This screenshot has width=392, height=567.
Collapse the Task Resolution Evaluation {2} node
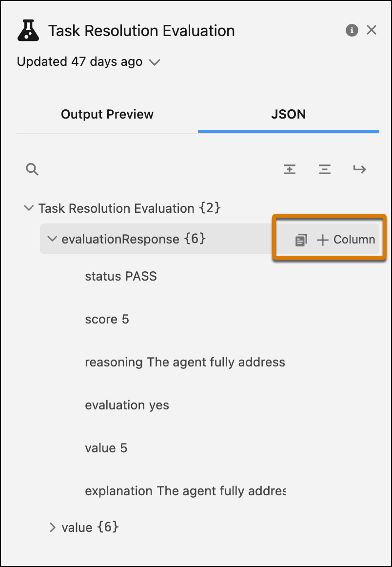[29, 208]
